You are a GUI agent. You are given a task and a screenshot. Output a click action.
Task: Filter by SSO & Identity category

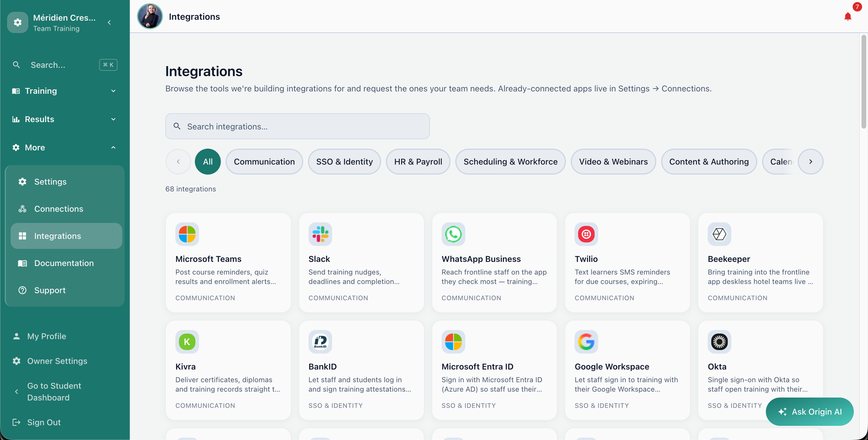point(344,162)
